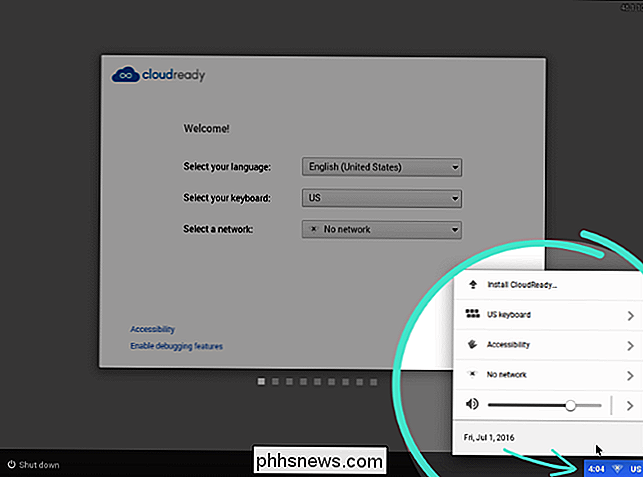
Task: Click the US input indicator in system tray
Action: pyautogui.click(x=636, y=469)
